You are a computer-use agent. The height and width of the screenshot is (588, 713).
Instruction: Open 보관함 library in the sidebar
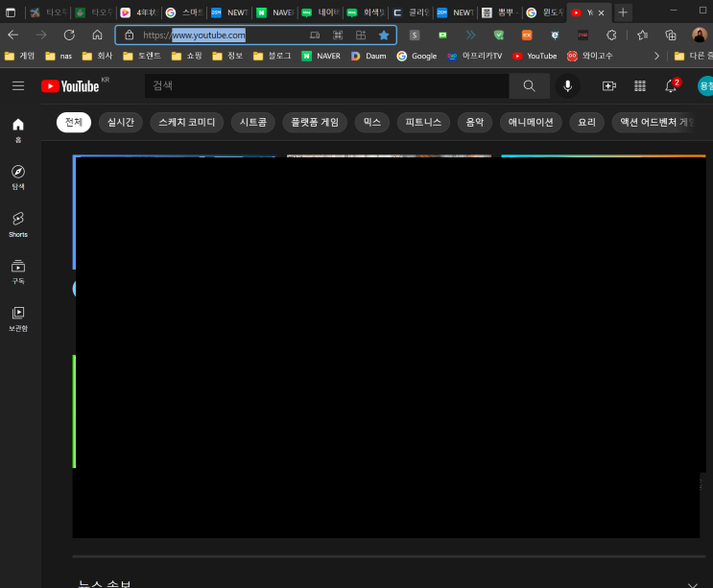pos(18,318)
